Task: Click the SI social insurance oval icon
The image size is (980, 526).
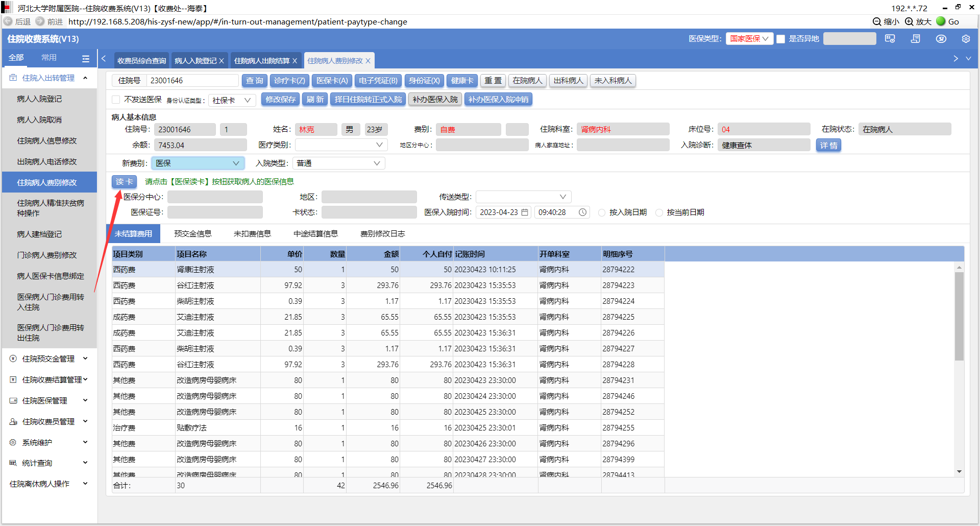Action: tap(941, 39)
